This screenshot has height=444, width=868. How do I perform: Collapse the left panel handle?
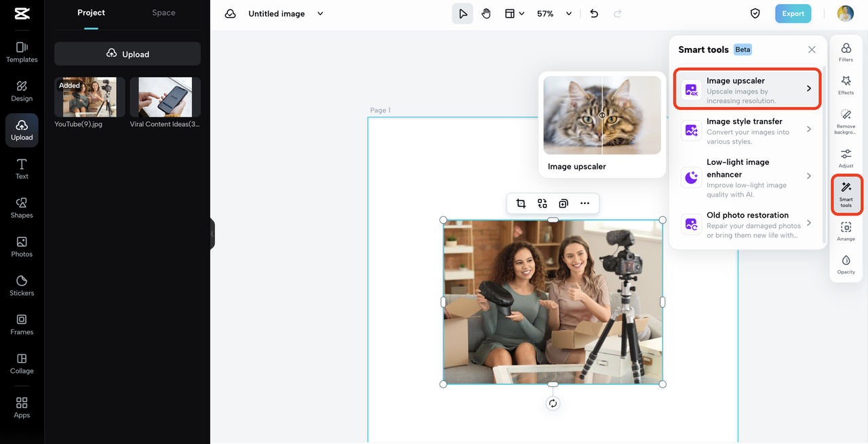(212, 233)
